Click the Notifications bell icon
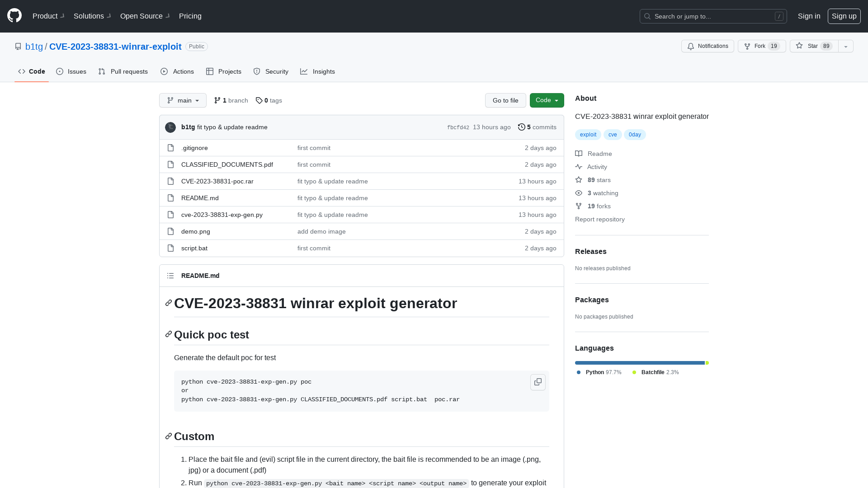Image resolution: width=868 pixels, height=488 pixels. [690, 46]
